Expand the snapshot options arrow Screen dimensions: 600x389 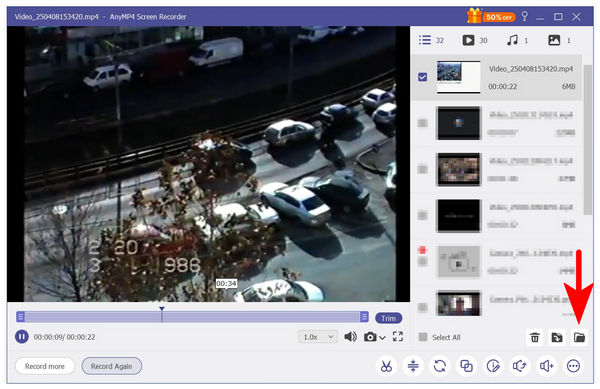pos(382,337)
